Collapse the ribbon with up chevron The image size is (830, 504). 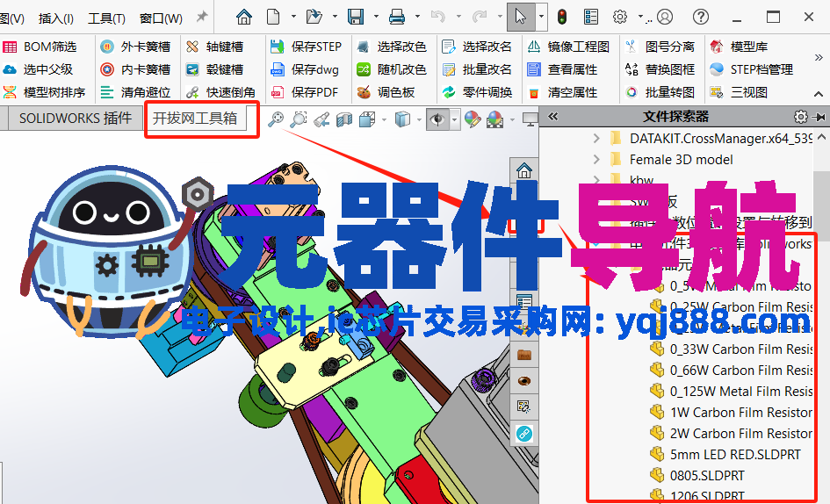(819, 94)
